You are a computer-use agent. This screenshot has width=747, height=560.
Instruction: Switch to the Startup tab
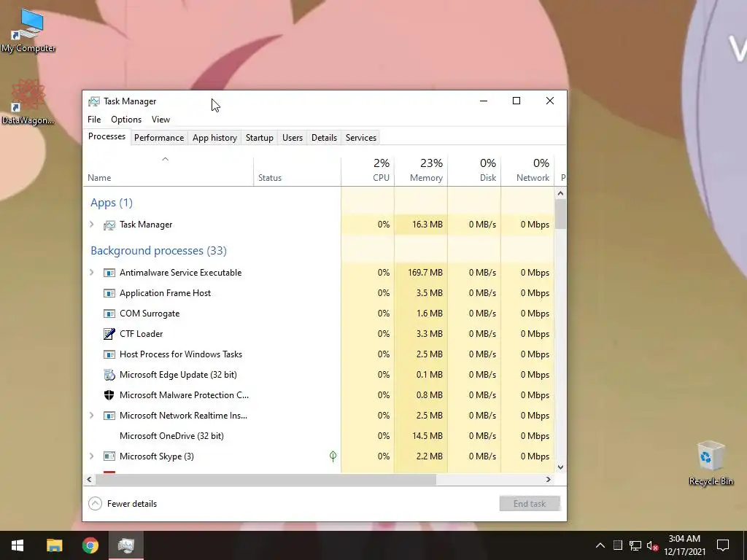259,138
